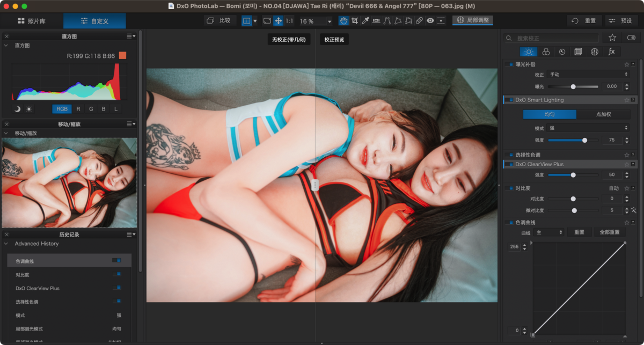Show favorite corrections star filter

(612, 38)
